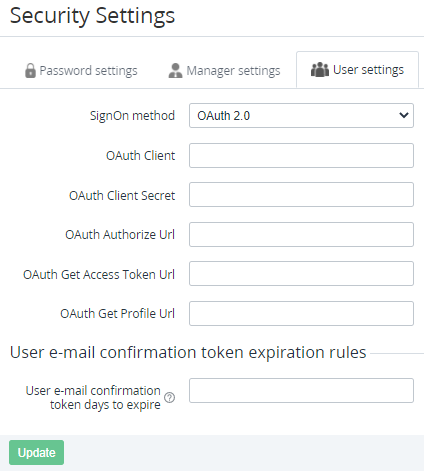This screenshot has width=424, height=475.
Task: Focus the OAuth Get Profile Url field
Action: 301,314
